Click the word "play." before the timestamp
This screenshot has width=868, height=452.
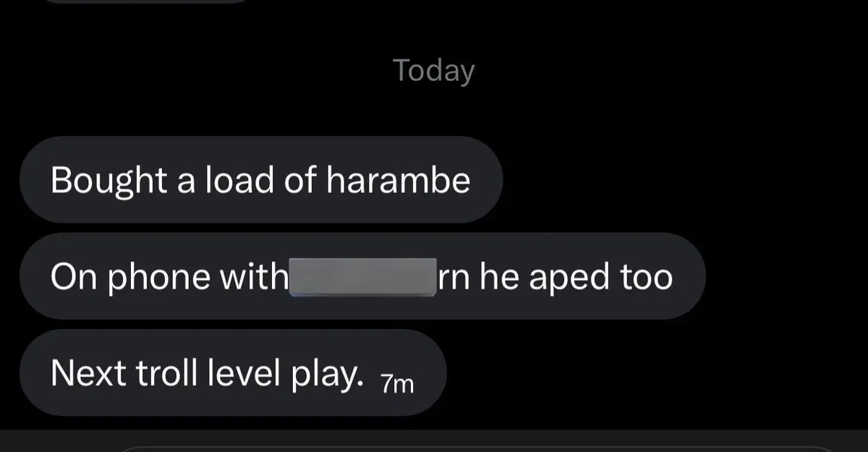click(331, 374)
